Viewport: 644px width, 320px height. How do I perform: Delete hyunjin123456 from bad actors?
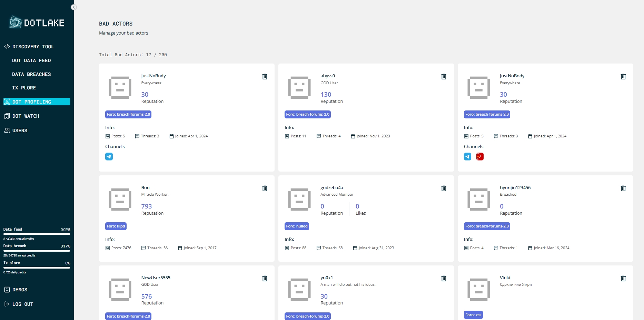click(623, 188)
